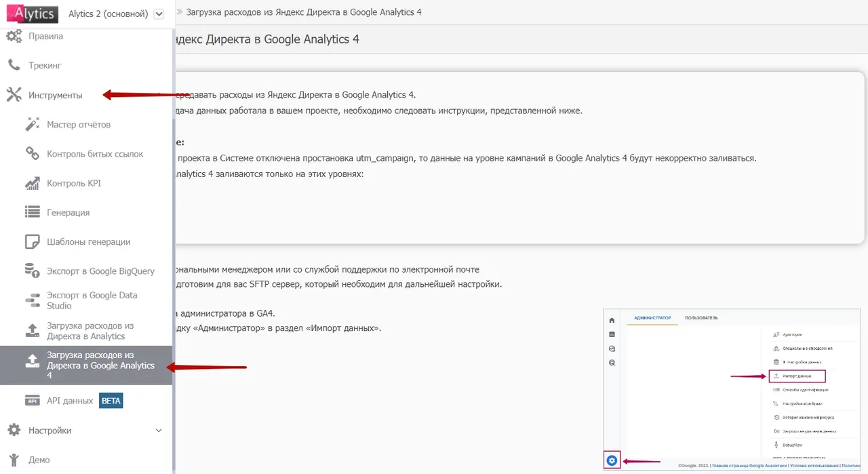
Task: Click the phone icon for Трекинг
Action: 14,65
